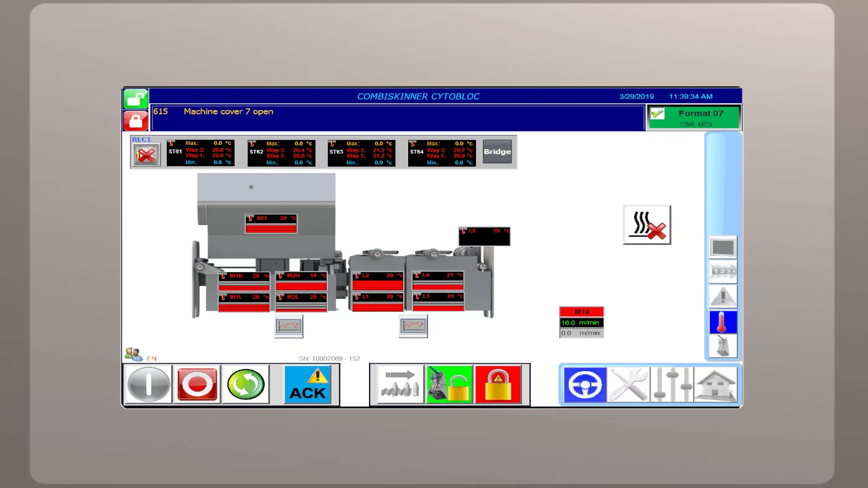Open the warning triangle alarms page

723,297
